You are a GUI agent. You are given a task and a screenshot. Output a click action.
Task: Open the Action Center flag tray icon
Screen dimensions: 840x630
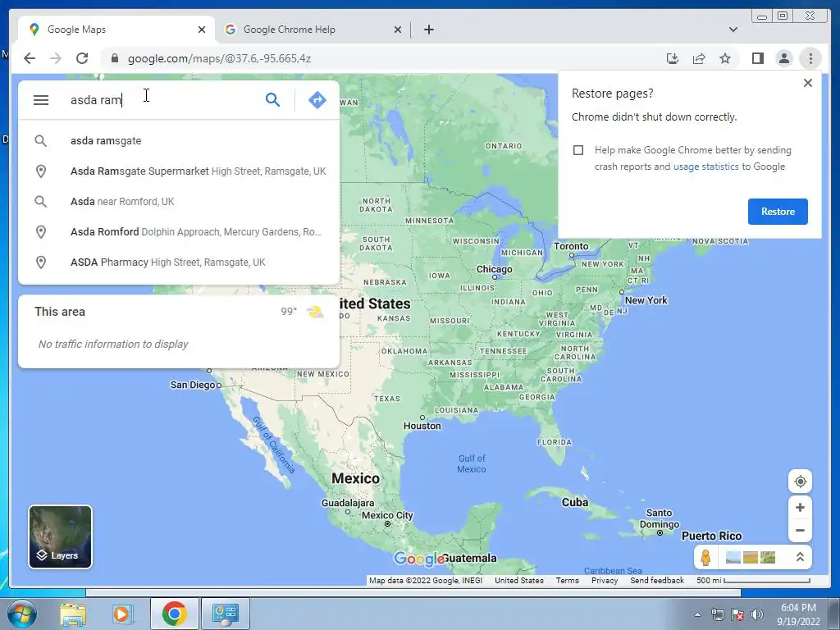[737, 614]
